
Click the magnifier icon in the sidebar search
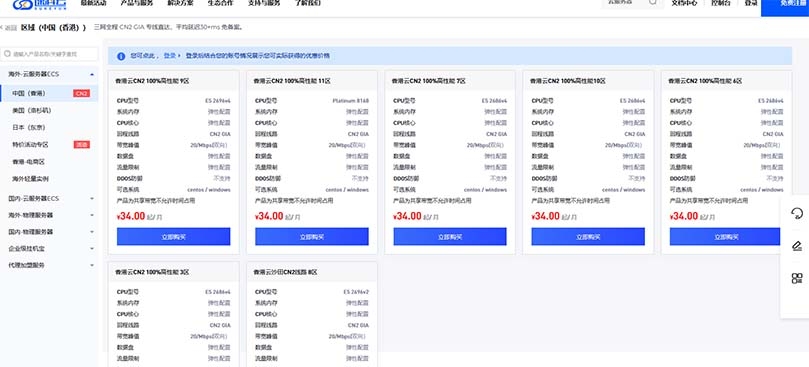click(7, 54)
